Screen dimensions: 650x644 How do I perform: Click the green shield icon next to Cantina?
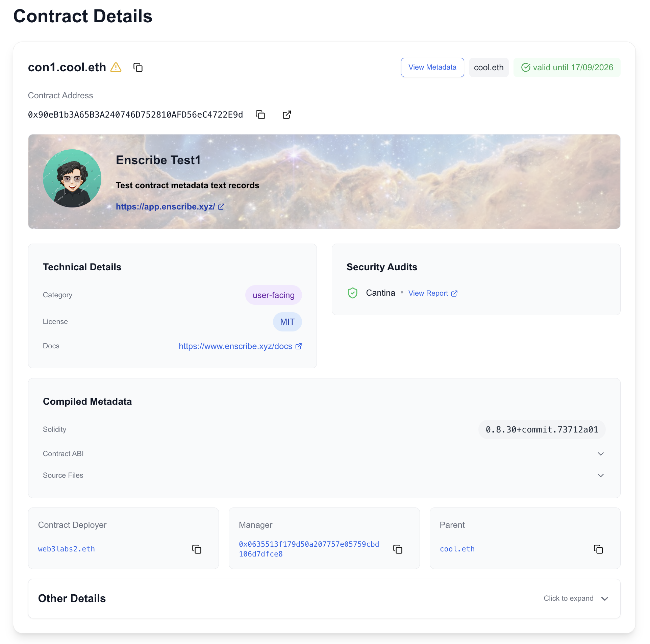(353, 293)
